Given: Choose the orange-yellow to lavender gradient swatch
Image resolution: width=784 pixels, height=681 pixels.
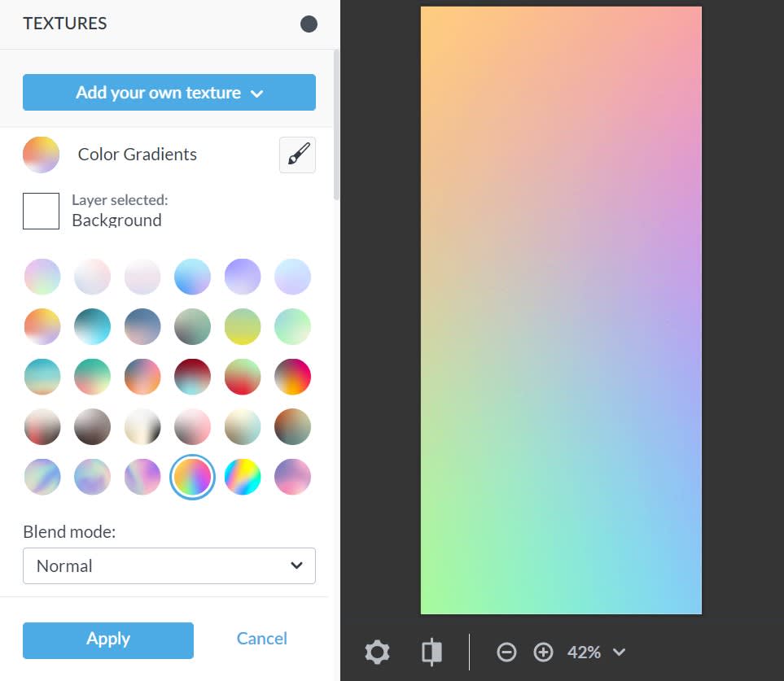Looking at the screenshot, I should tap(42, 326).
